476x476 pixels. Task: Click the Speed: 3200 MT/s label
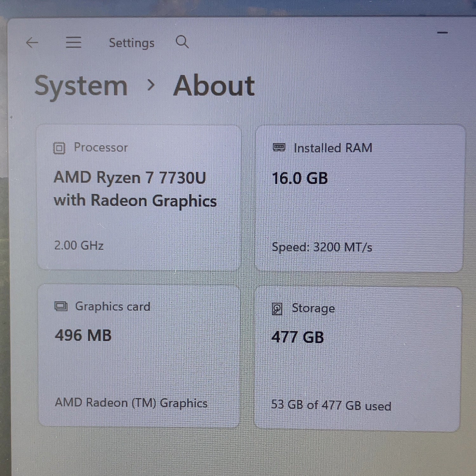coord(322,247)
